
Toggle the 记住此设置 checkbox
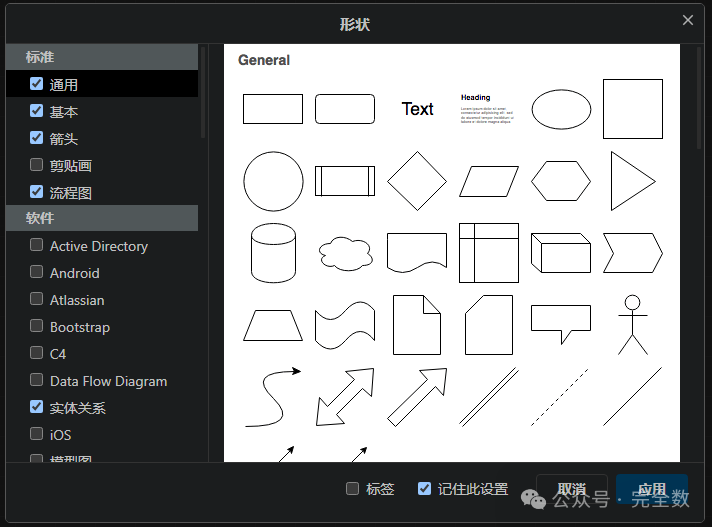coord(424,489)
